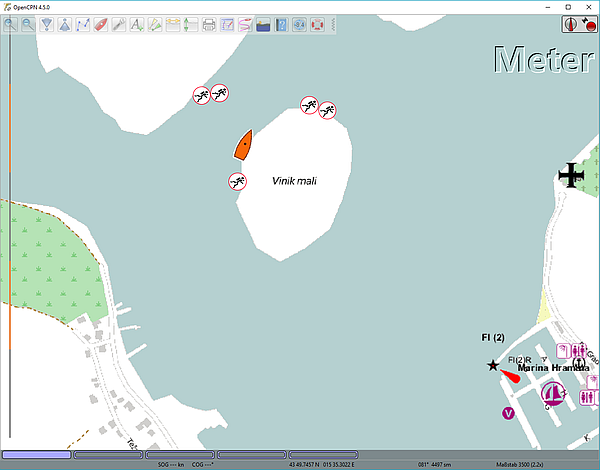Open About OpenCPN help icon
Screen dimensions: 600x470
click(281, 25)
